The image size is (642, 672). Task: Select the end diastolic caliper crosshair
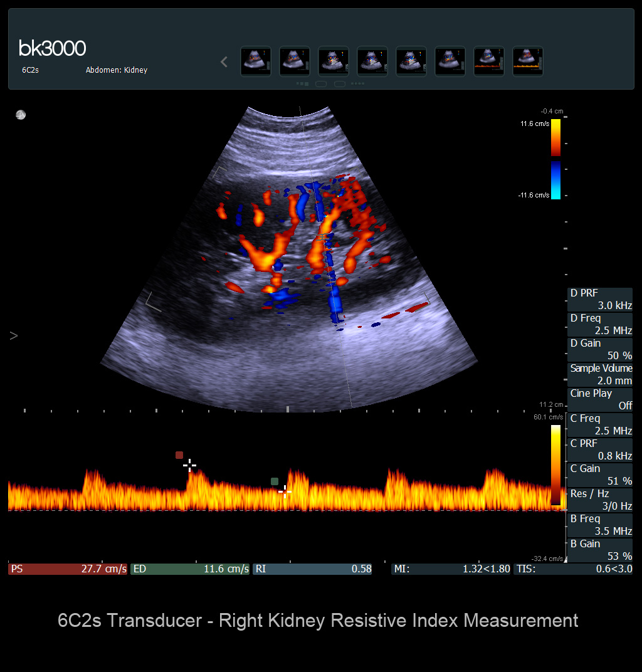tap(285, 491)
